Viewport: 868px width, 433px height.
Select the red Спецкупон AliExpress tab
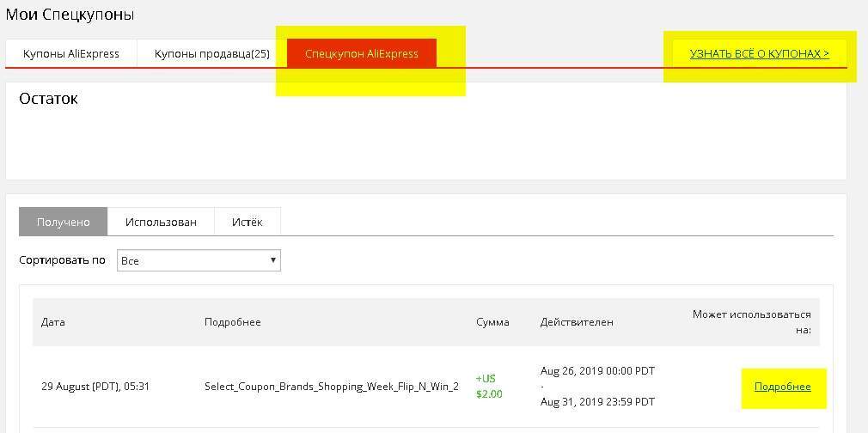click(361, 53)
